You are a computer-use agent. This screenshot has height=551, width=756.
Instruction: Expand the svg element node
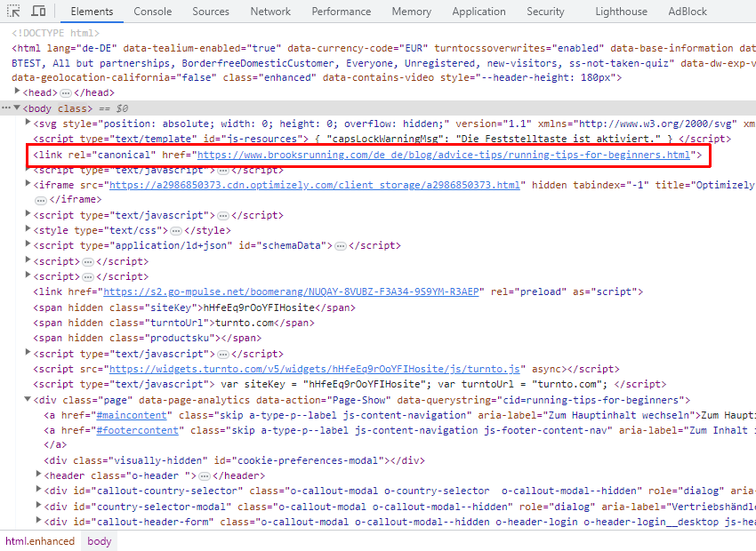[28, 123]
